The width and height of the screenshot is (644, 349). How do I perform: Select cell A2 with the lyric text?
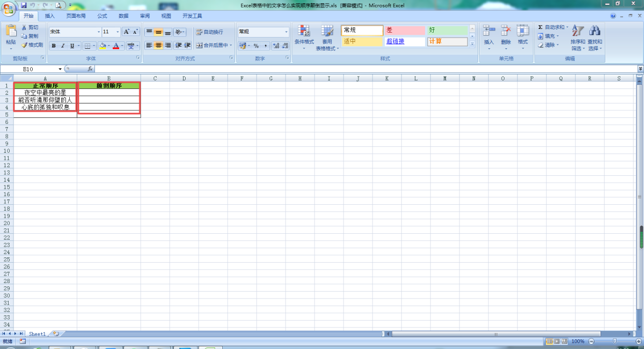tap(45, 93)
